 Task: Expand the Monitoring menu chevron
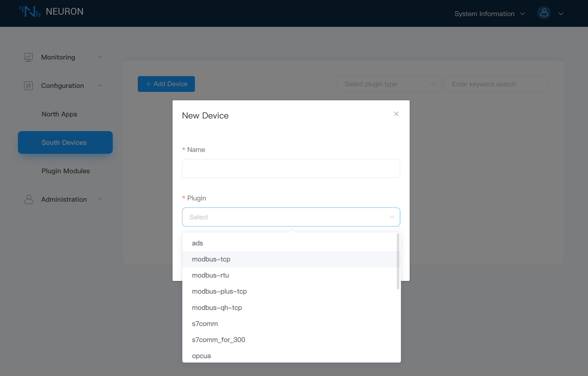click(x=100, y=57)
